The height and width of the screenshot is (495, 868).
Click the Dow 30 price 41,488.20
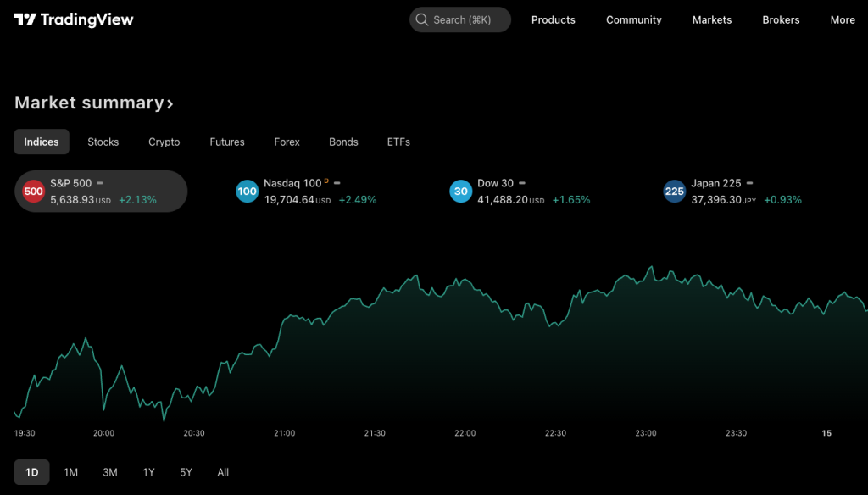503,200
